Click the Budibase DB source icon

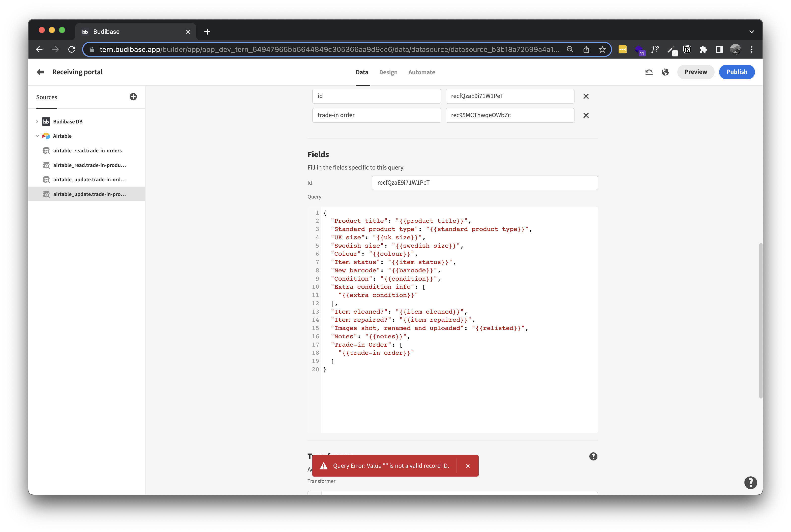click(x=46, y=121)
